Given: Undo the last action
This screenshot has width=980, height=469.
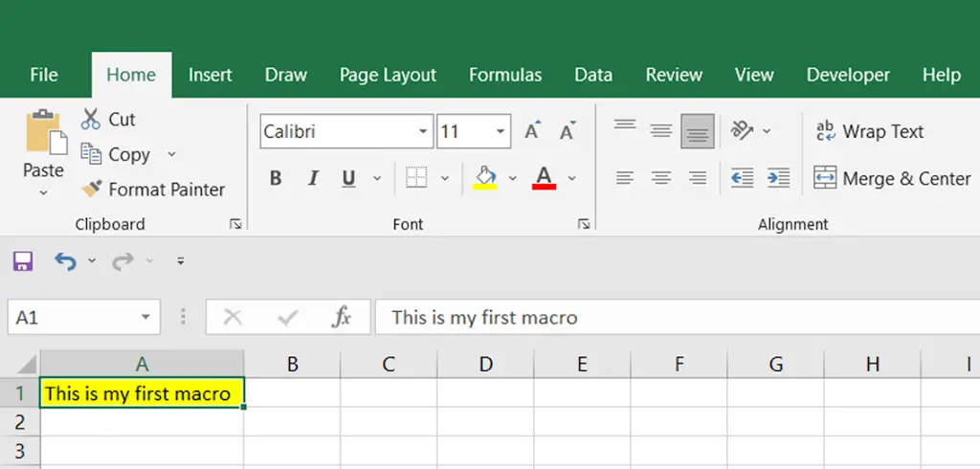Looking at the screenshot, I should [x=65, y=261].
